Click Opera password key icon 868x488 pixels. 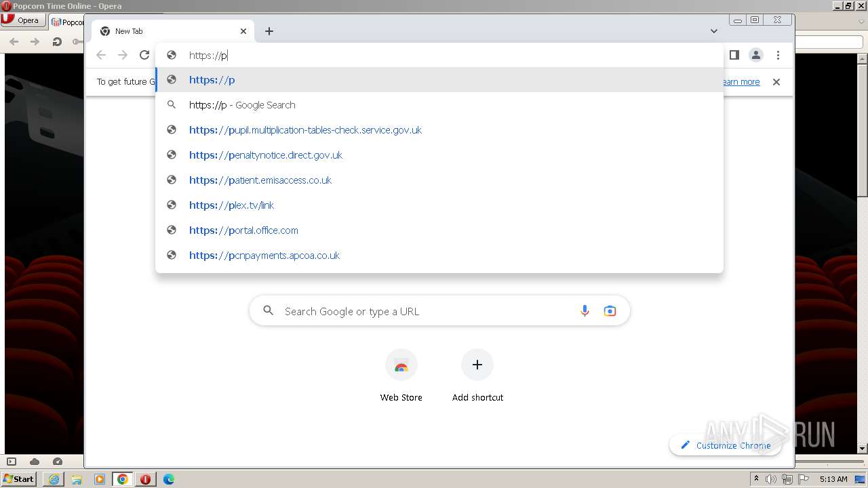(x=77, y=42)
